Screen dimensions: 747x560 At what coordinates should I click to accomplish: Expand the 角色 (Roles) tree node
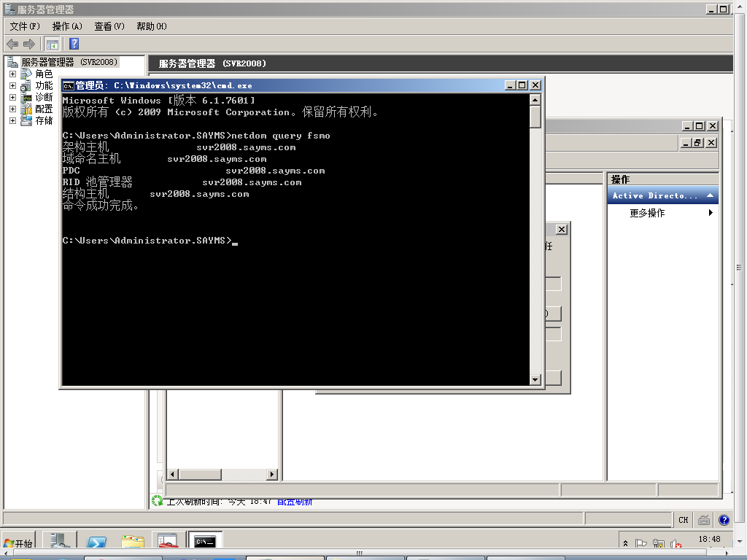(x=12, y=74)
